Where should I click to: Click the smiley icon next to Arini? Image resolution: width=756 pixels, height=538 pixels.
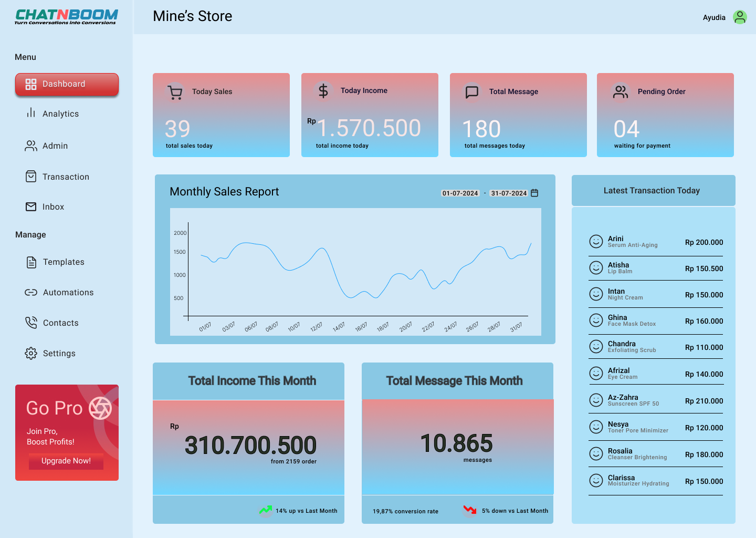pos(596,242)
